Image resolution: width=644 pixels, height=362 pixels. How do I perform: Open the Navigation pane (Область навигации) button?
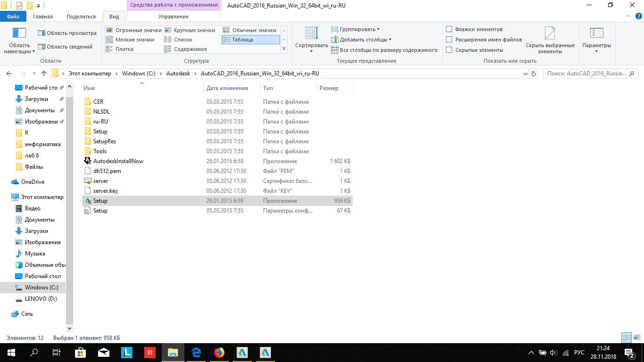[x=19, y=41]
